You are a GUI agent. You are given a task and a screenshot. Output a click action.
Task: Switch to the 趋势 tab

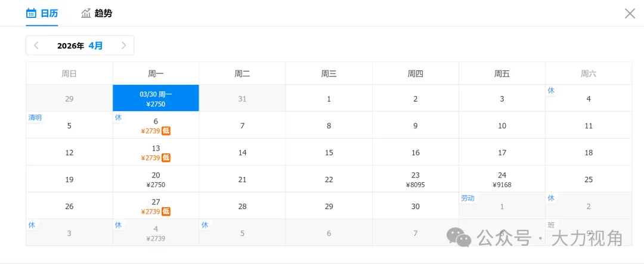(103, 13)
